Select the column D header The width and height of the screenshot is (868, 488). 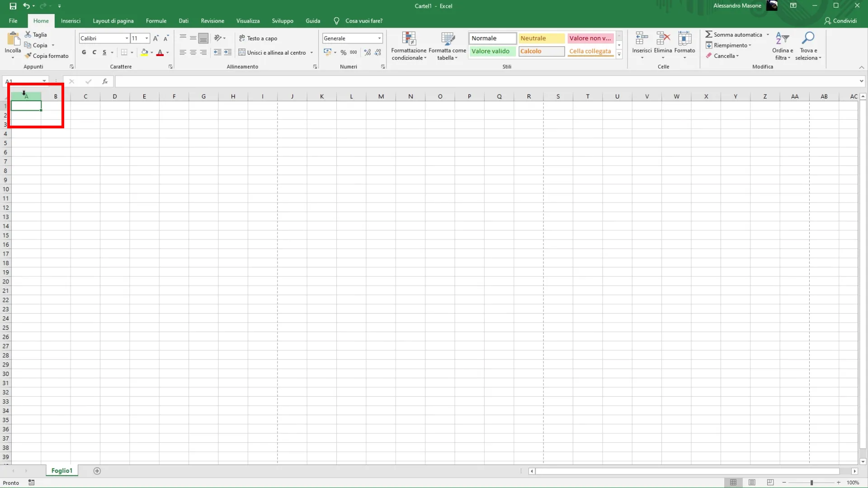(115, 96)
